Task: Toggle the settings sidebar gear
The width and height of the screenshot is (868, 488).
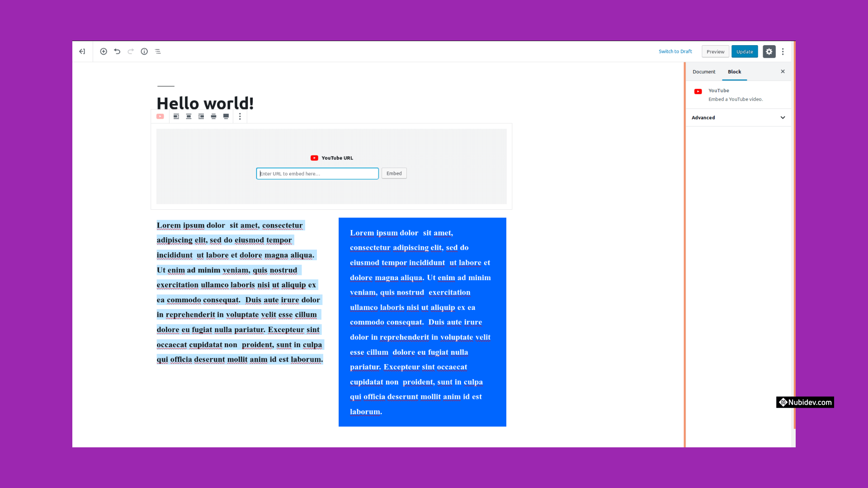Action: pyautogui.click(x=769, y=52)
